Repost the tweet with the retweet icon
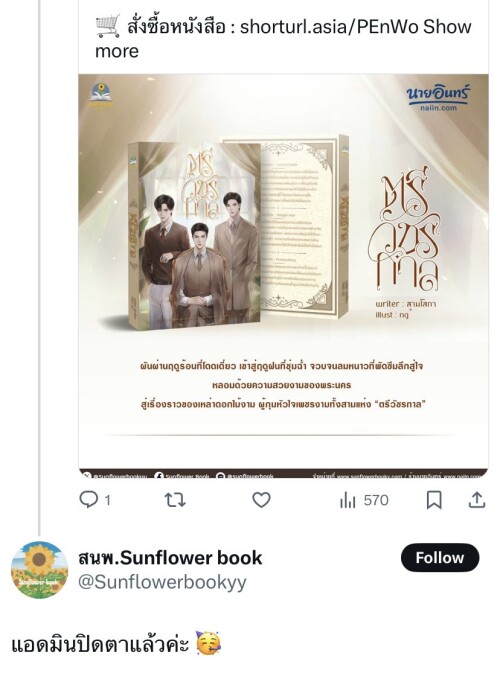This screenshot has height=679, width=500. click(175, 500)
